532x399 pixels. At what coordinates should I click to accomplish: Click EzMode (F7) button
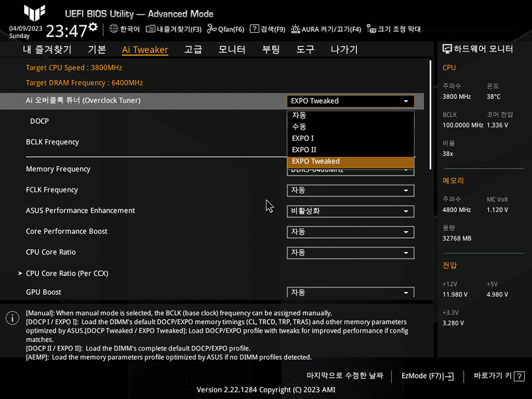pyautogui.click(x=427, y=376)
